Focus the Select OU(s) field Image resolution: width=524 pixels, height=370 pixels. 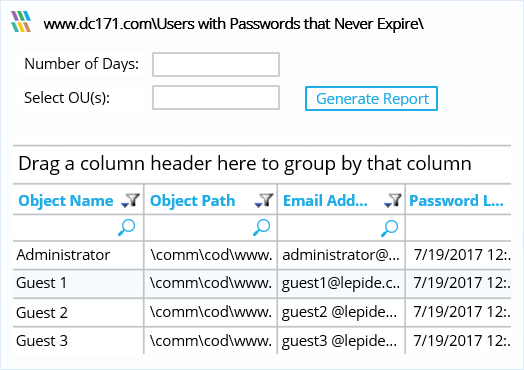pos(216,98)
